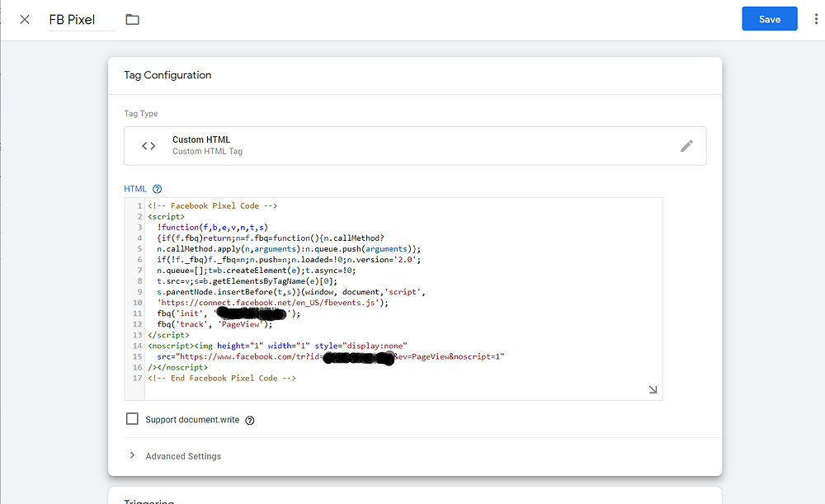Click the fbevents.js URL code line
Viewport: 825px width, 504px height.
(272, 303)
